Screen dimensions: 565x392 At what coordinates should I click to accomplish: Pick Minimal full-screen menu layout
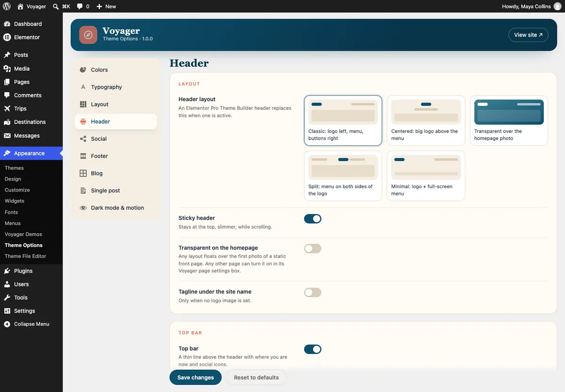[426, 176]
